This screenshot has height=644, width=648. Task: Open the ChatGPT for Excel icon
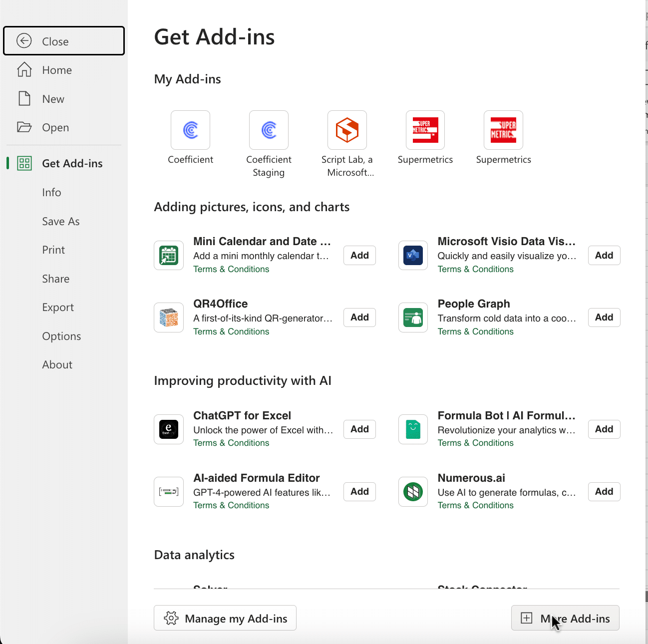pyautogui.click(x=169, y=429)
